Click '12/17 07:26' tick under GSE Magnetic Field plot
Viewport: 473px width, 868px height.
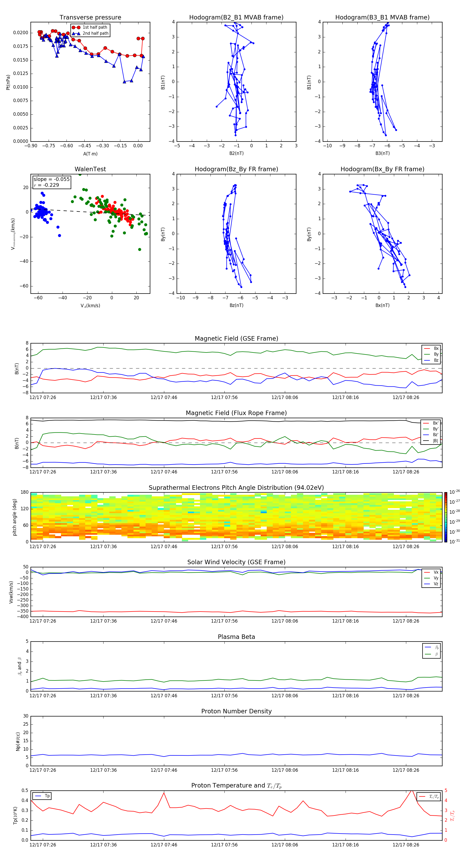(x=43, y=398)
